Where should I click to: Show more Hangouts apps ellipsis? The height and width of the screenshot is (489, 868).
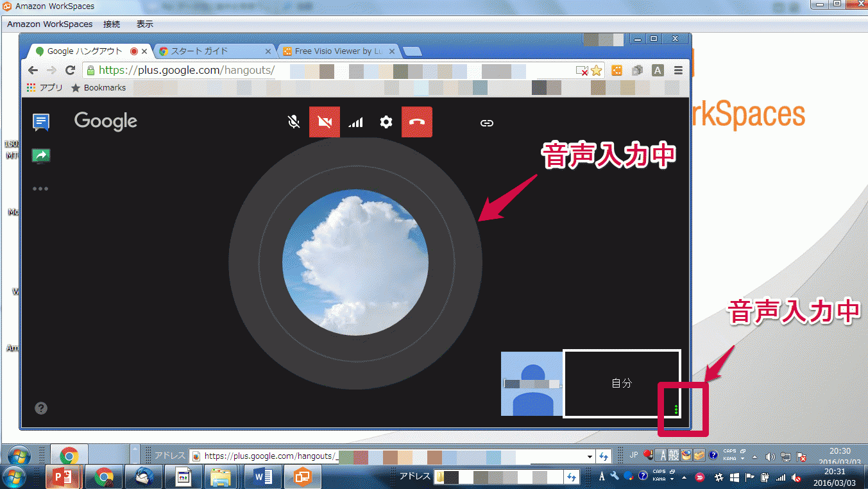40,189
